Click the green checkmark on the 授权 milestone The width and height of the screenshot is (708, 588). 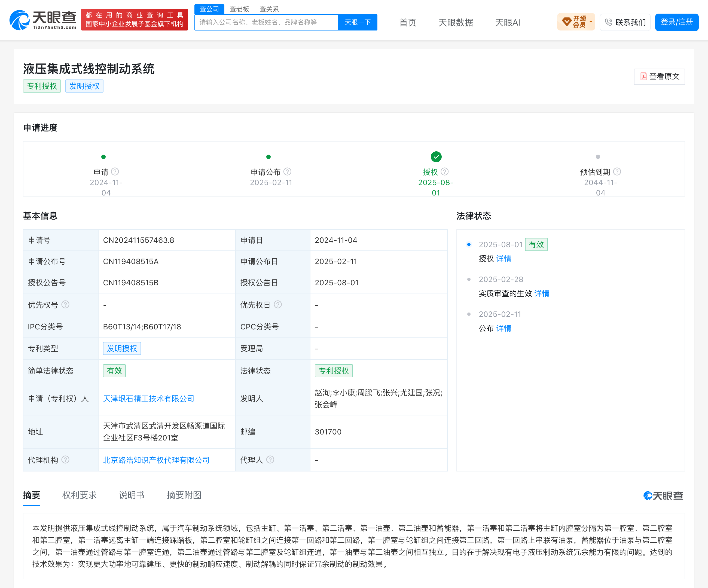point(436,157)
